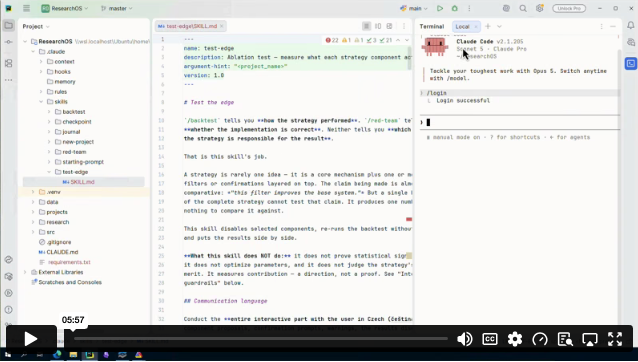Play the video
638x362 pixels.
pyautogui.click(x=31, y=339)
